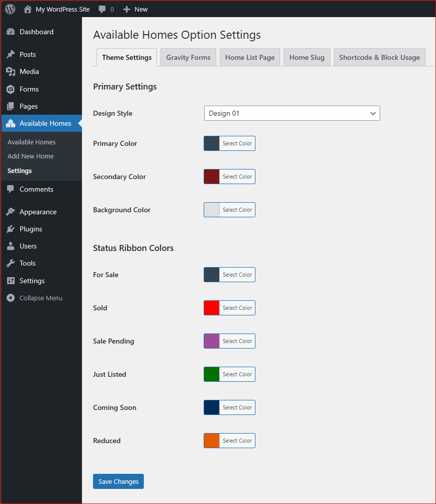Open the Dashboard menu item

(41, 32)
